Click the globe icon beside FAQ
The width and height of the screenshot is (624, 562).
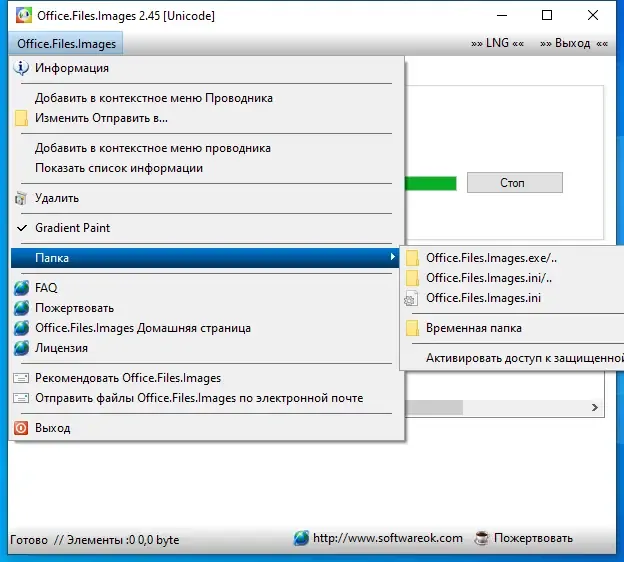pyautogui.click(x=21, y=288)
